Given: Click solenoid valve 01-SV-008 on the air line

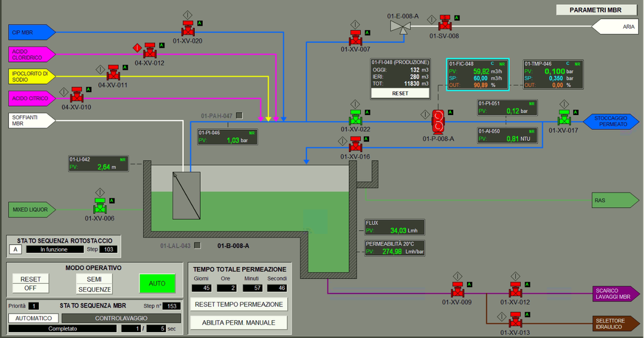Looking at the screenshot, I should (445, 23).
